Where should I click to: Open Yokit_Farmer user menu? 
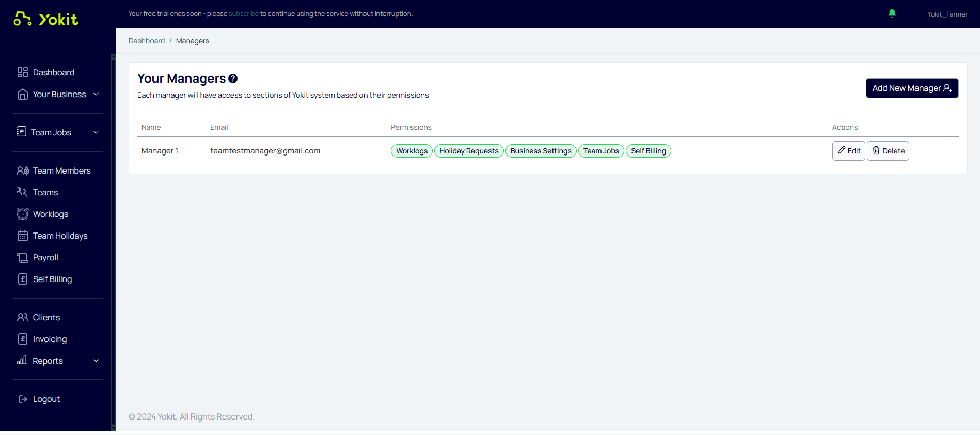947,14
